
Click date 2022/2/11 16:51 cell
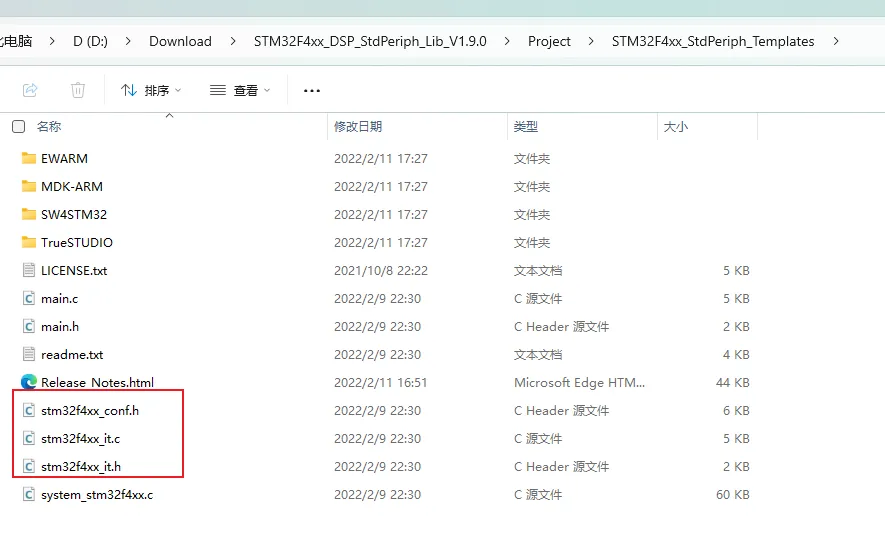point(380,382)
